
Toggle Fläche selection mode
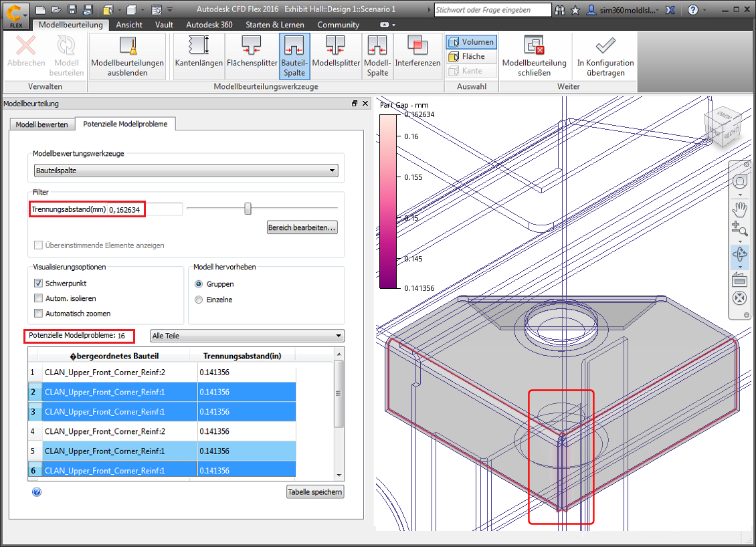coord(471,56)
